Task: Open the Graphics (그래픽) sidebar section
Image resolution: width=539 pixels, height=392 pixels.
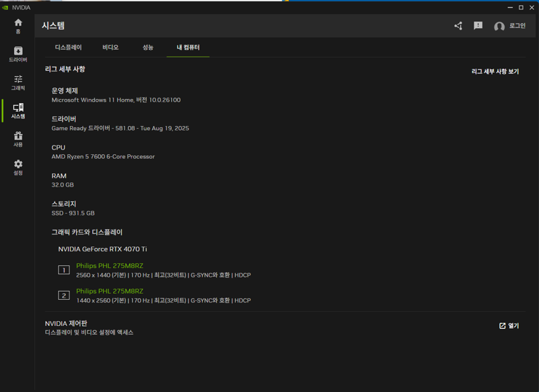Action: click(18, 83)
